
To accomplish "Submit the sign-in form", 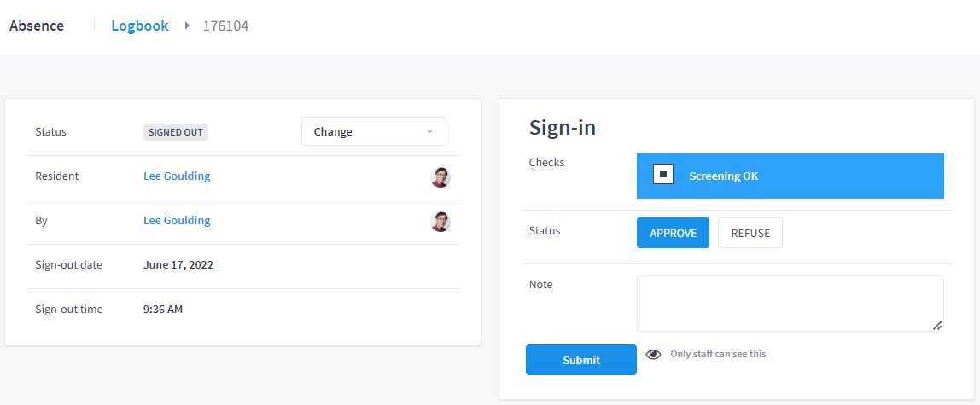I will [581, 360].
